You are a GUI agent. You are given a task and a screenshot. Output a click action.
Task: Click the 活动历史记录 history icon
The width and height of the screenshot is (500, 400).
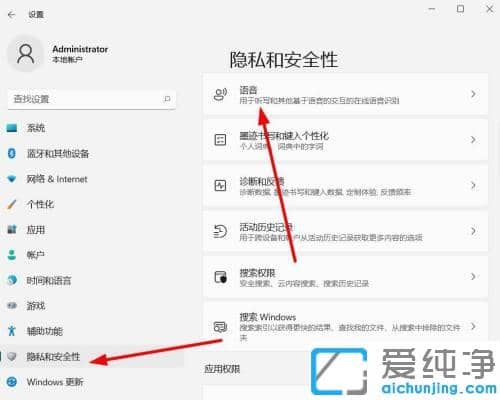[220, 231]
